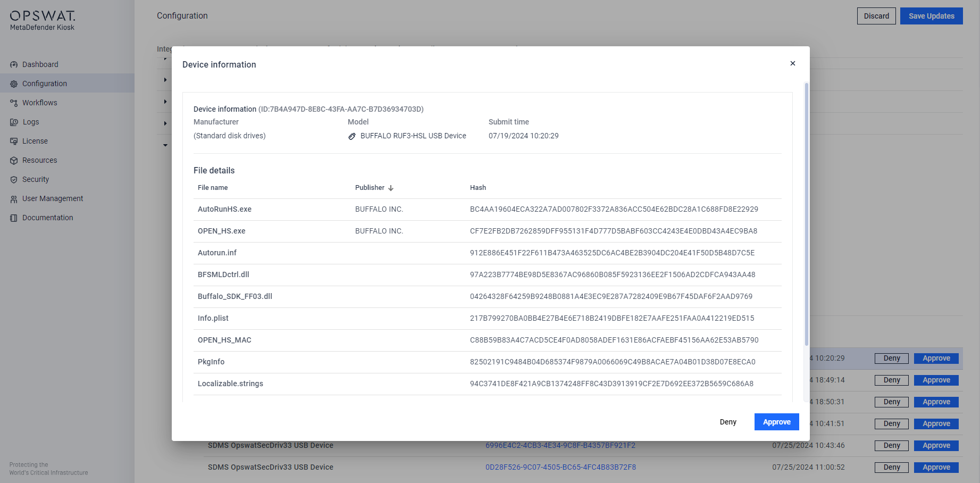Viewport: 980px width, 483px height.
Task: Select the Buffalo_SDK_FF03.dll file name
Action: pyautogui.click(x=235, y=296)
